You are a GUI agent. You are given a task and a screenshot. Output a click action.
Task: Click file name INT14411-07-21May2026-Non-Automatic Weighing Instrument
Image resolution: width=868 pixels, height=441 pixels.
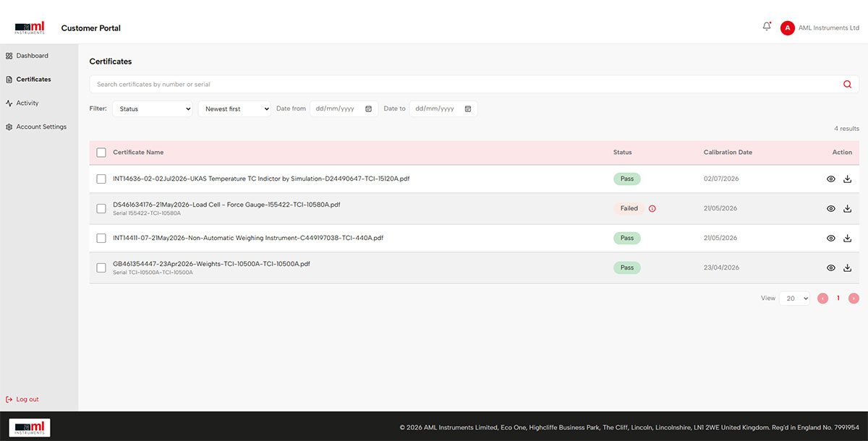[248, 238]
